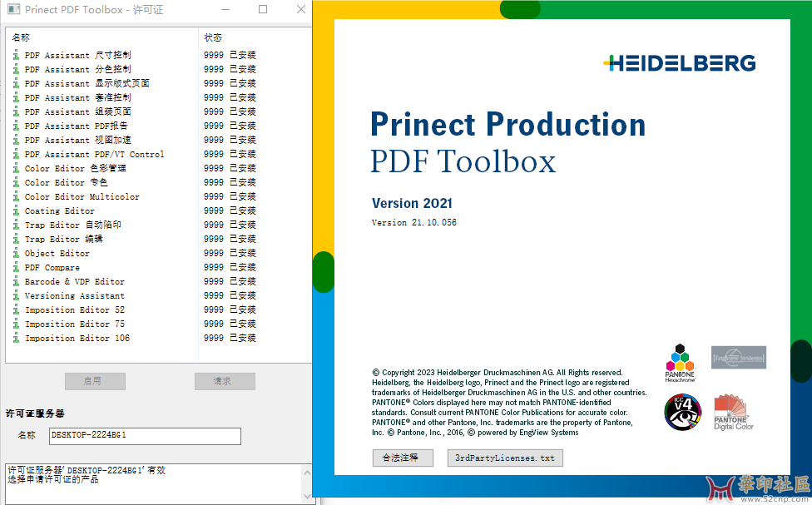Click the info icon beside Versioning Assistant

click(16, 295)
